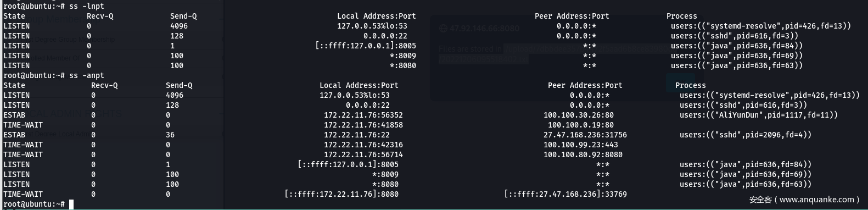
Task: Select the systemd-resolve process entry in first table
Action: pos(761,26)
